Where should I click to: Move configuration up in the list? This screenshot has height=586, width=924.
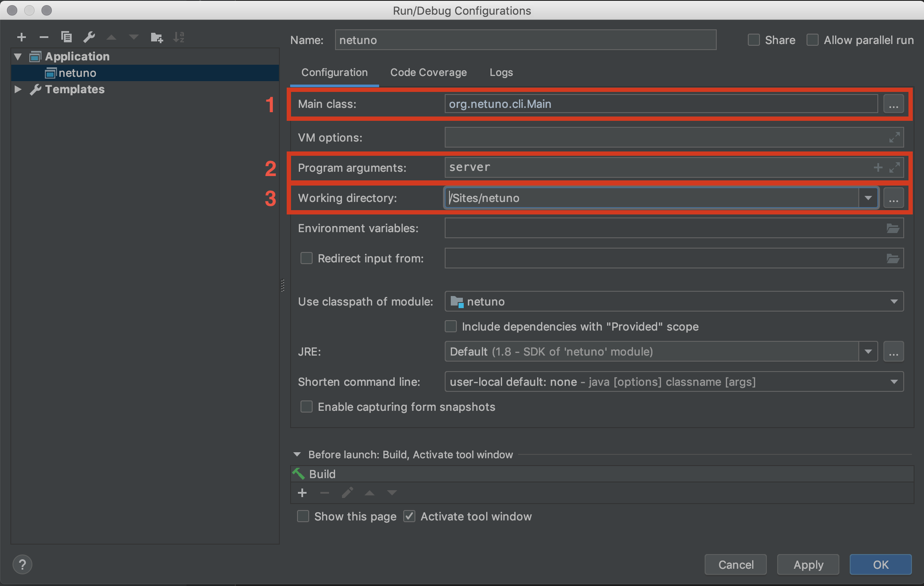point(111,38)
